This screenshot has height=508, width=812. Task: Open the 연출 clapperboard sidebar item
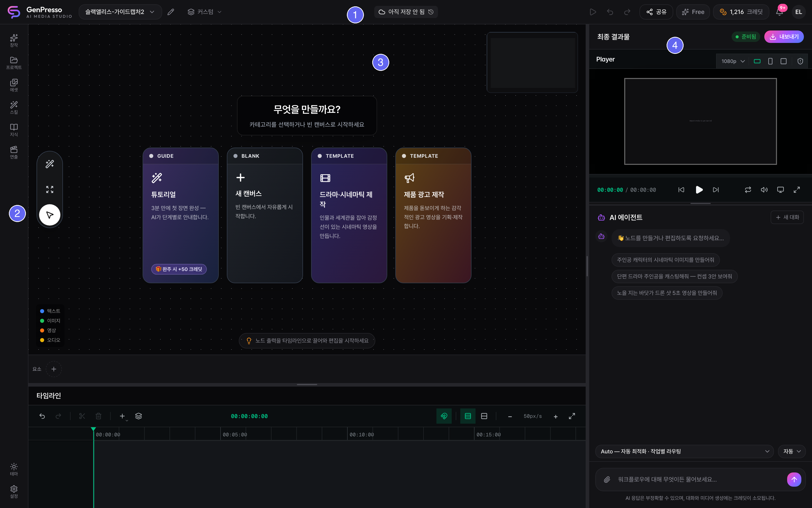tap(14, 152)
